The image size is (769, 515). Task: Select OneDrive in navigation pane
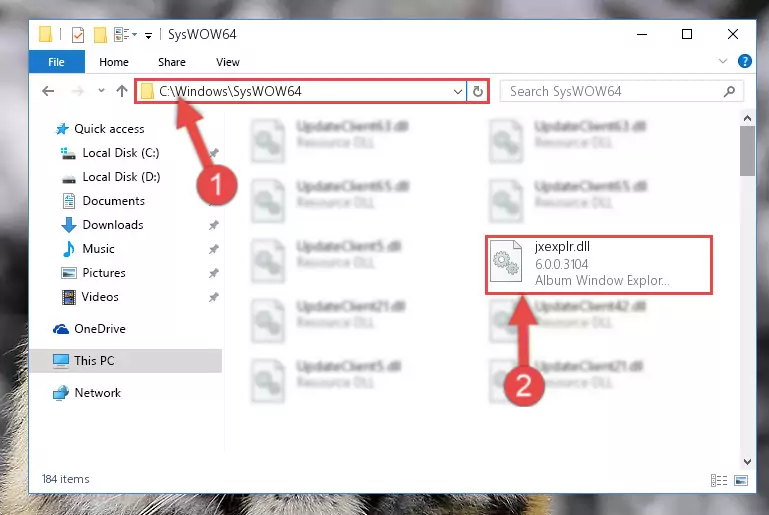click(x=100, y=329)
